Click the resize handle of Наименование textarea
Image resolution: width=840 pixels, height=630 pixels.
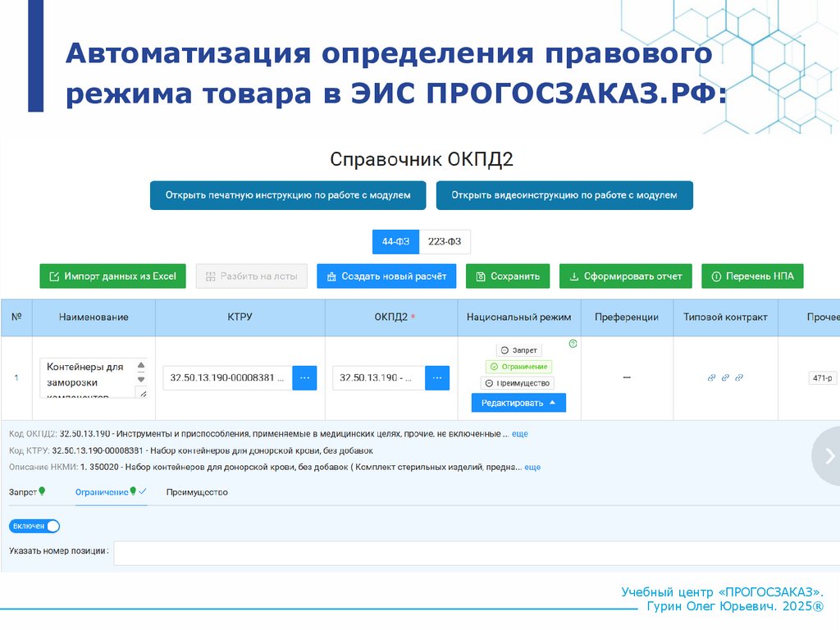(143, 394)
